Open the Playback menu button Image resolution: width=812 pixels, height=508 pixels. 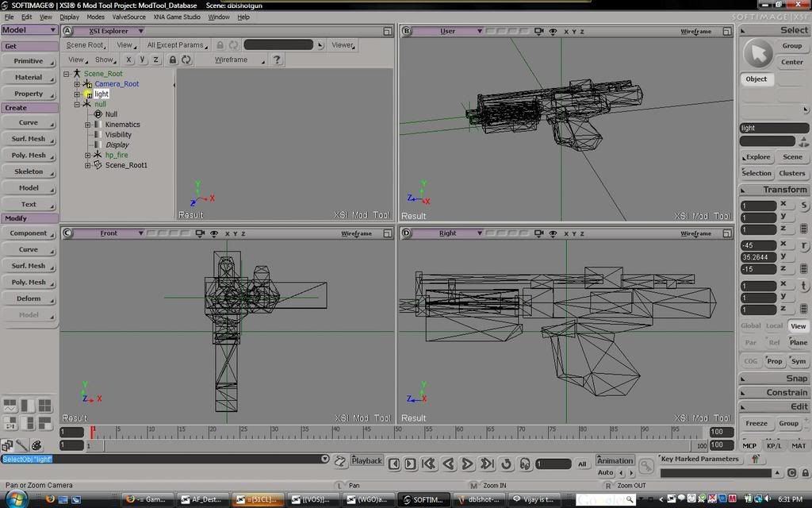coord(366,460)
